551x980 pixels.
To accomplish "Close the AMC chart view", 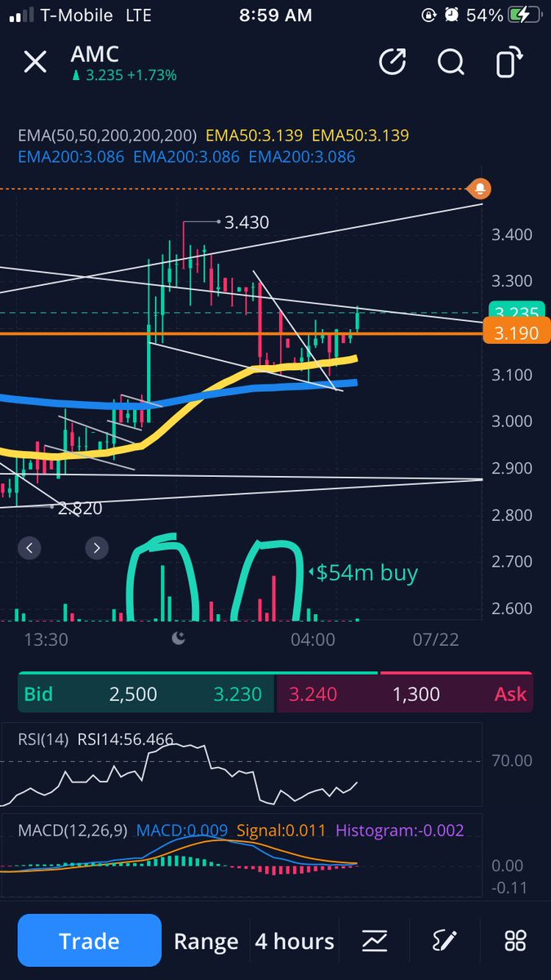I will 35,62.
